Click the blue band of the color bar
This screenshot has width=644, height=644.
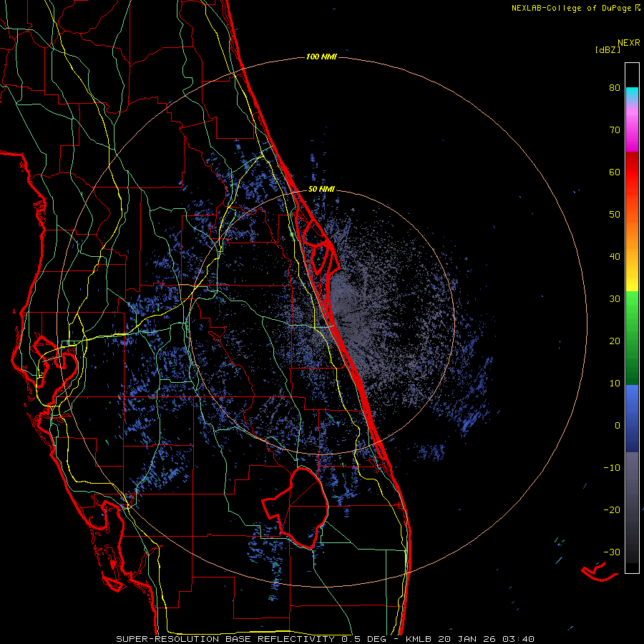pyautogui.click(x=632, y=419)
